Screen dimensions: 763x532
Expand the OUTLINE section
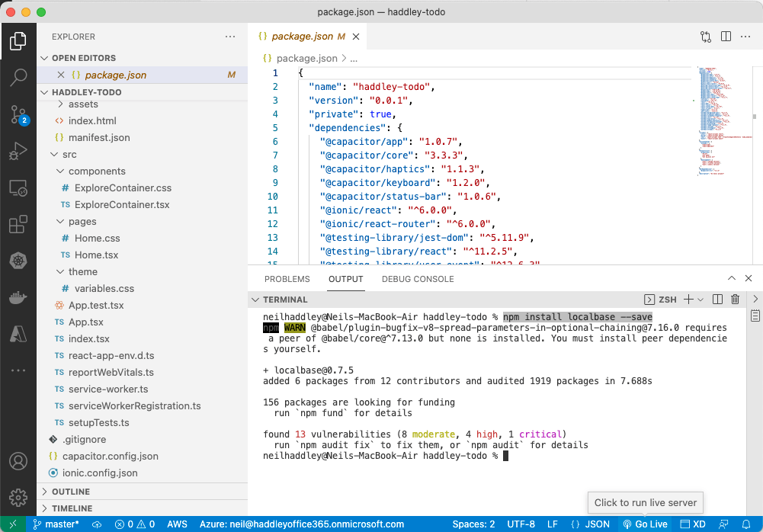pyautogui.click(x=71, y=492)
